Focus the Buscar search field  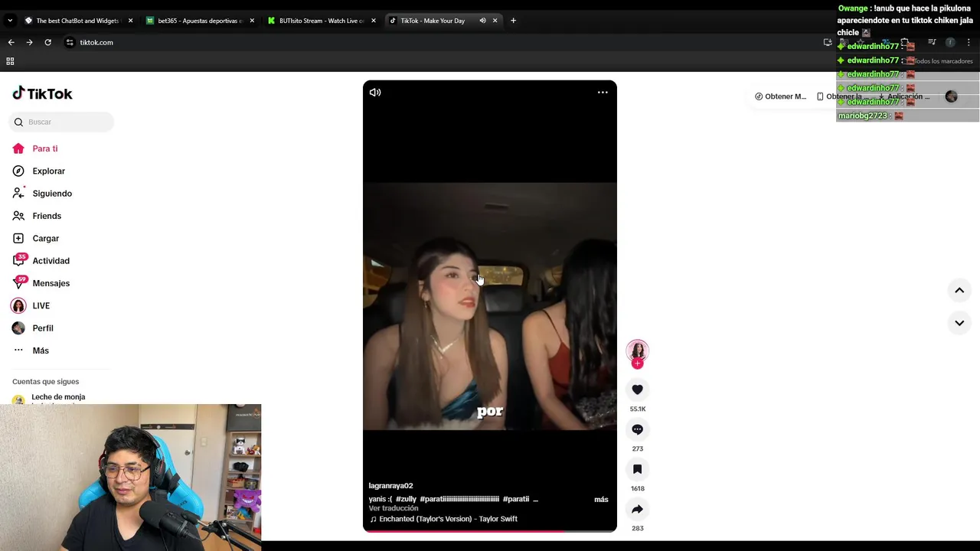[61, 122]
